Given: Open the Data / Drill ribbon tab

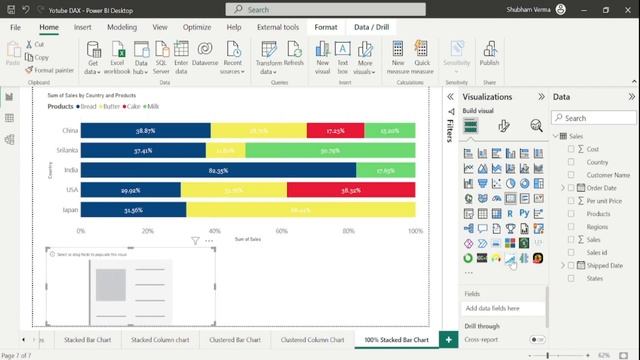Looking at the screenshot, I should (371, 27).
